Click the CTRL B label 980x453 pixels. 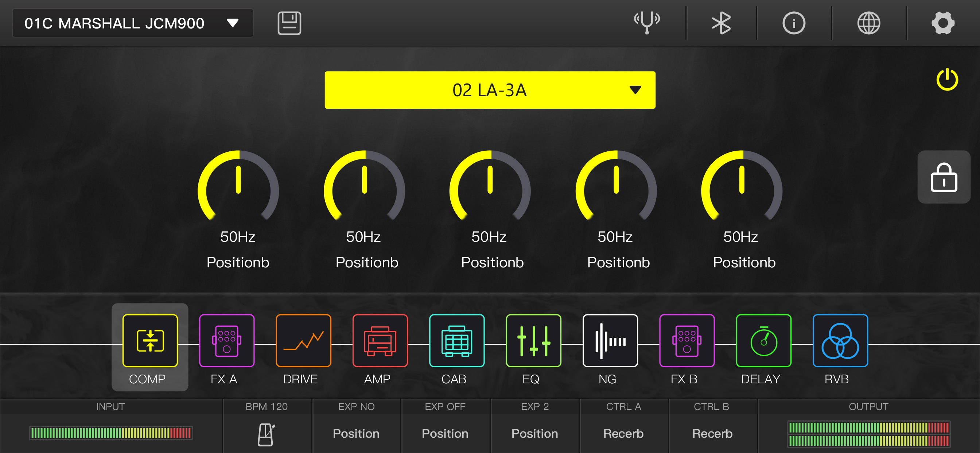[711, 407]
